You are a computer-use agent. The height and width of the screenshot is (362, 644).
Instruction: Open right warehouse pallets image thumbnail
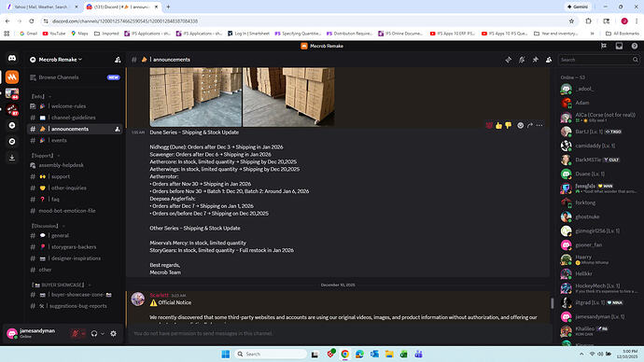288,97
